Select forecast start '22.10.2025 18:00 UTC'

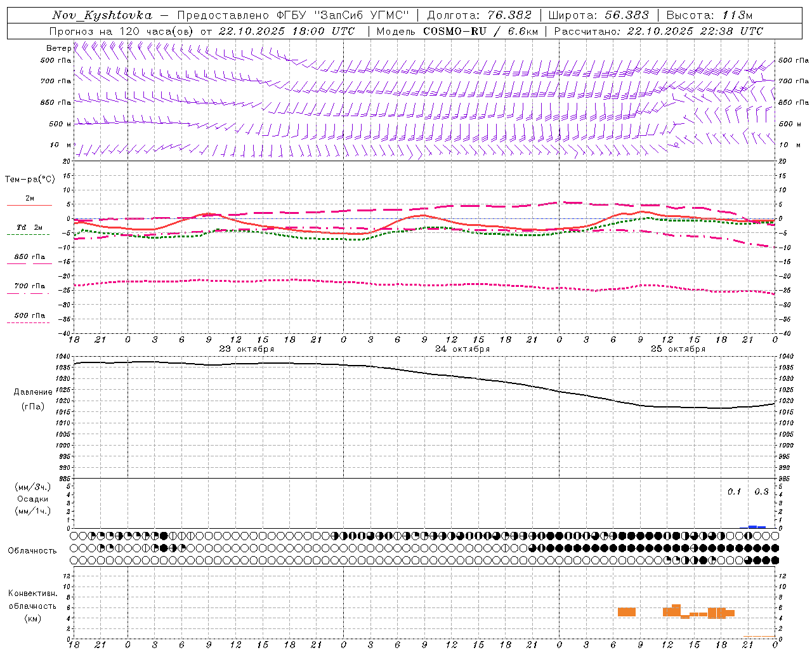287,31
